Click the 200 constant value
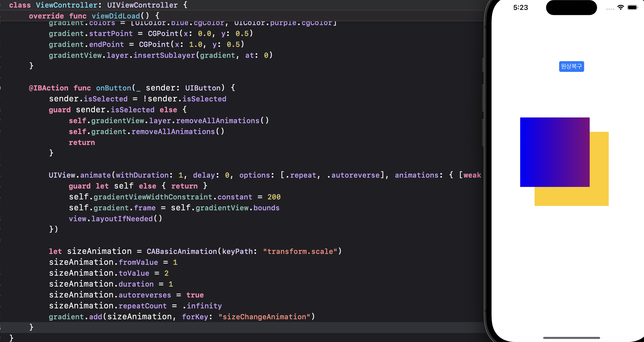The height and width of the screenshot is (342, 644). click(274, 197)
